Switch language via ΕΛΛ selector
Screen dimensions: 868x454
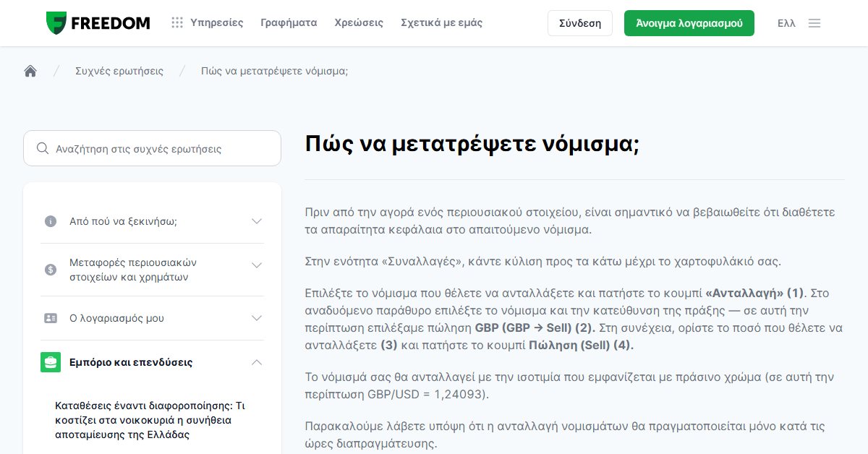(786, 23)
